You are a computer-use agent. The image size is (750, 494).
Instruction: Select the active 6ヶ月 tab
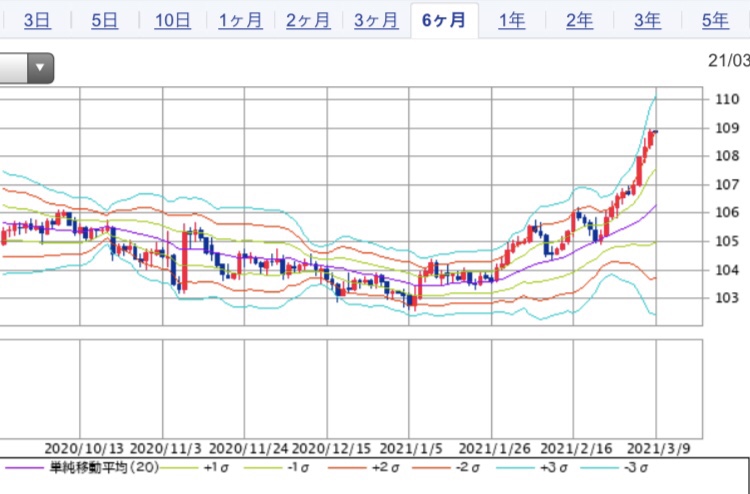[444, 21]
